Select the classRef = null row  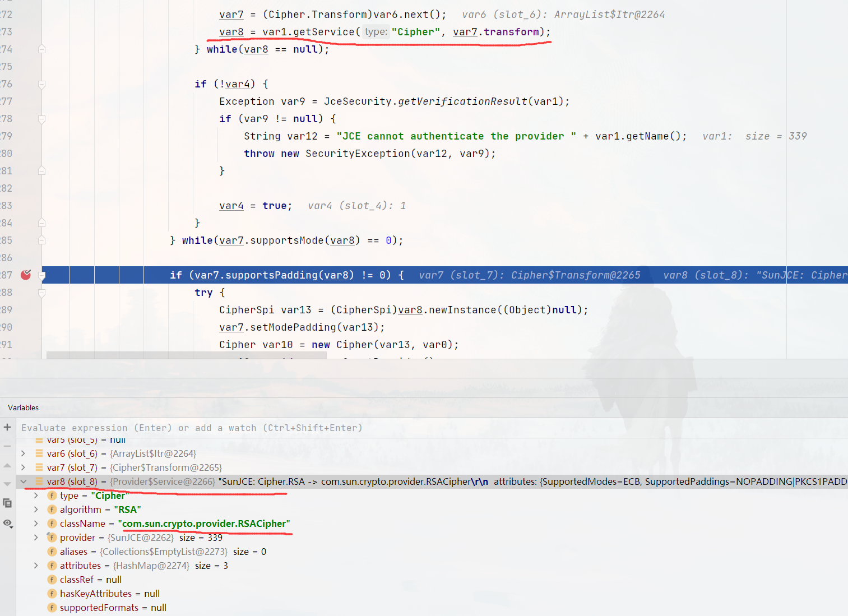tap(432, 580)
